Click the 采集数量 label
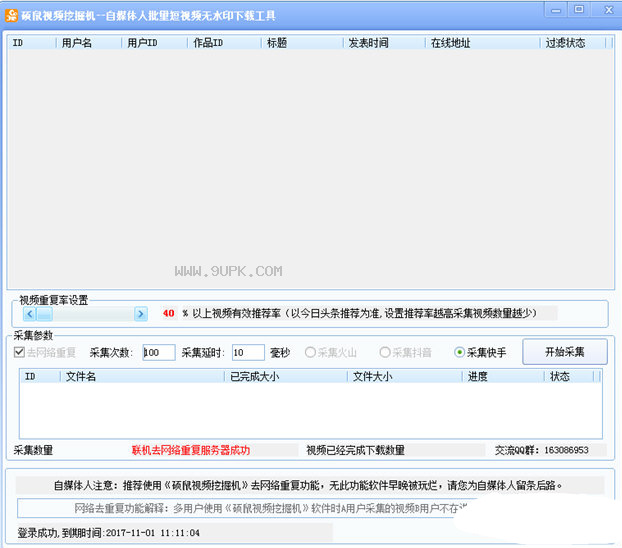The image size is (622, 548). pyautogui.click(x=33, y=450)
